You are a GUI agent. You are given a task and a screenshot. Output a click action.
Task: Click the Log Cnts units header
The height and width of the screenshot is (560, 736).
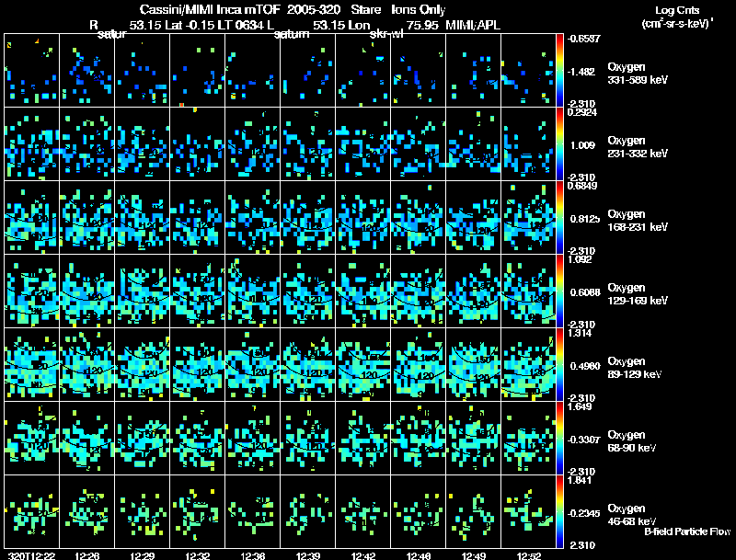(677, 17)
